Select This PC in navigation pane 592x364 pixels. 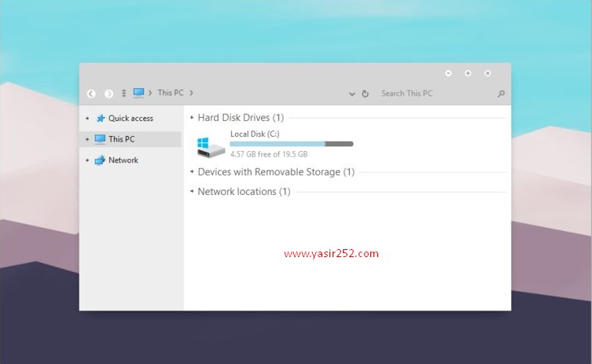121,139
